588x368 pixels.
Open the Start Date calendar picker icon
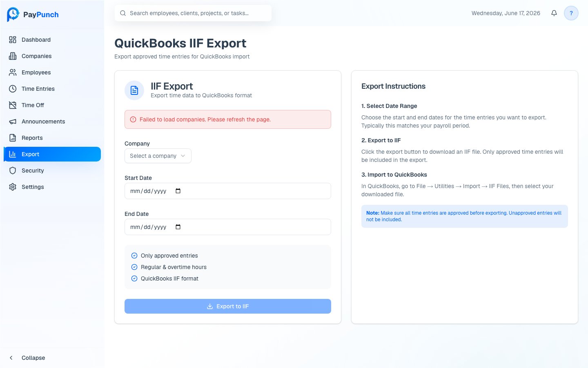178,191
